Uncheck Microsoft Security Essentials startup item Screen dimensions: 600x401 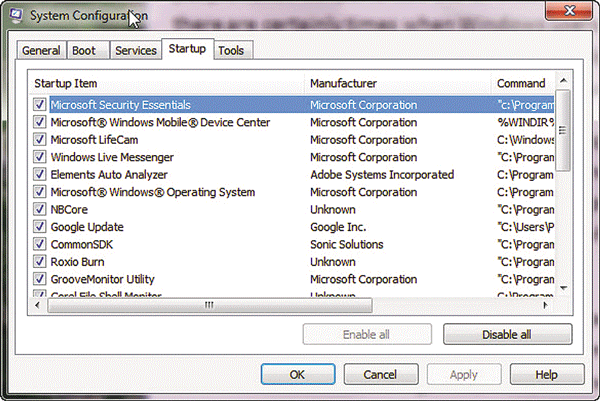coord(40,104)
